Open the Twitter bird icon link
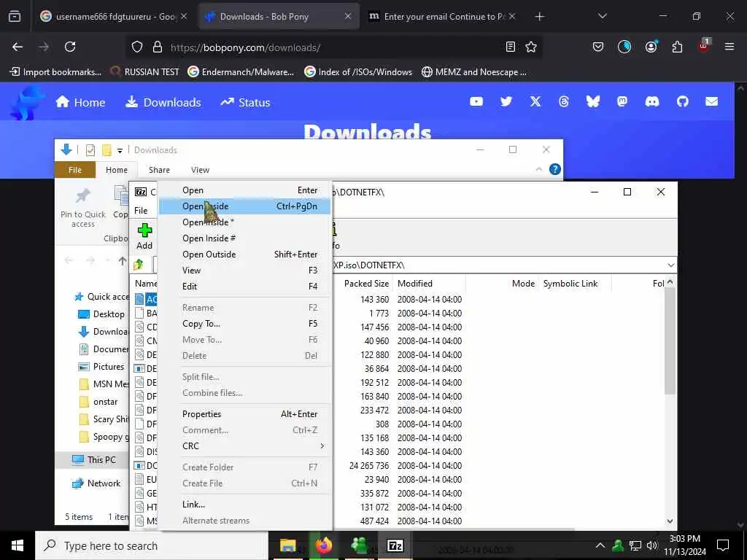The image size is (747, 560). point(506,101)
